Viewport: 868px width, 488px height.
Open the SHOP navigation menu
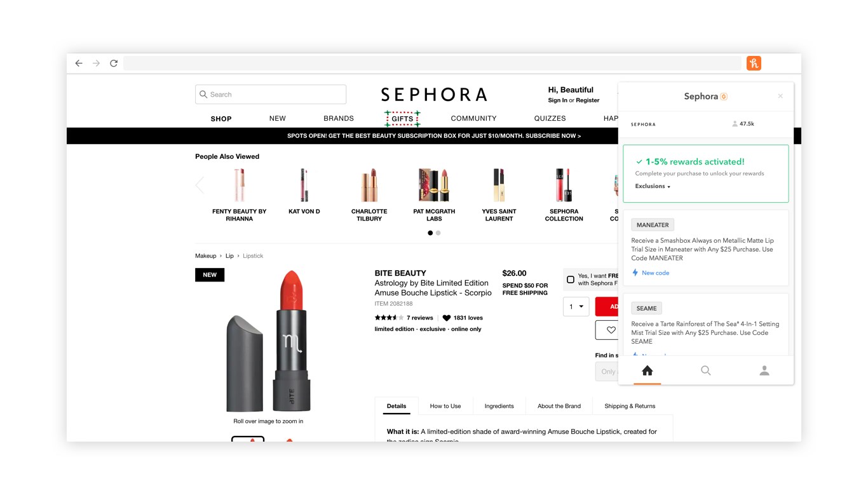[221, 119]
